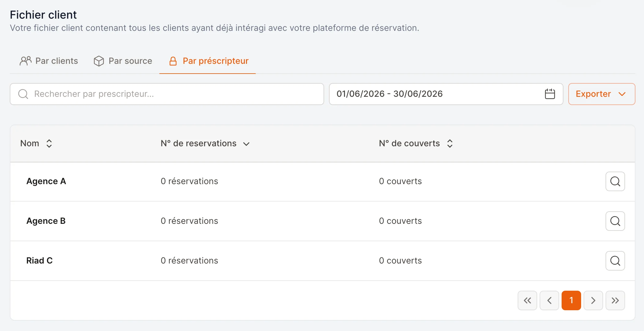View details for Riad C with magnifier
This screenshot has width=644, height=331.
tap(615, 261)
